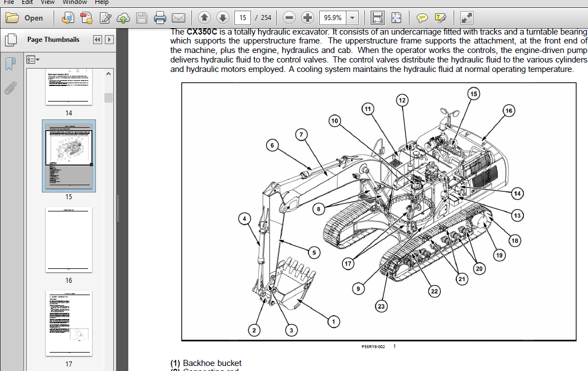588x371 pixels.
Task: Click the Combine files toolbar icon
Action: [86, 18]
